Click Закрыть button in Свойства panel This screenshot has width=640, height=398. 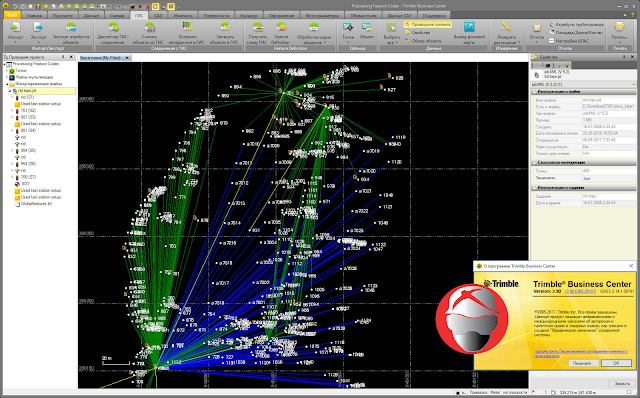click(x=622, y=383)
